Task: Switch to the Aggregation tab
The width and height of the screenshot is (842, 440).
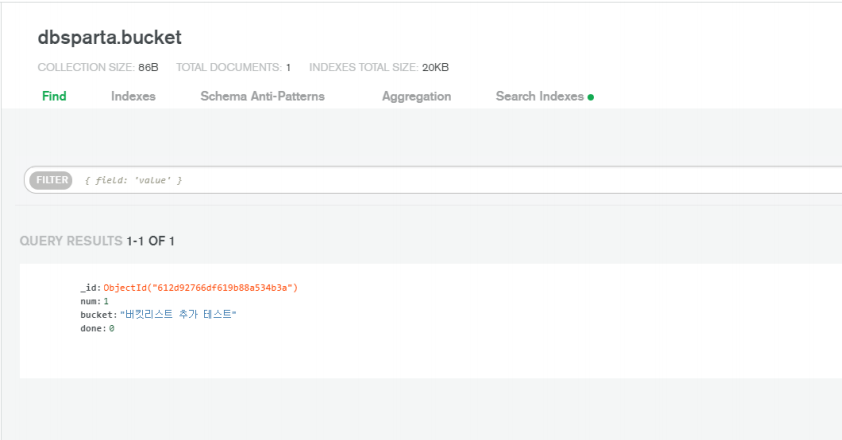Action: [417, 97]
